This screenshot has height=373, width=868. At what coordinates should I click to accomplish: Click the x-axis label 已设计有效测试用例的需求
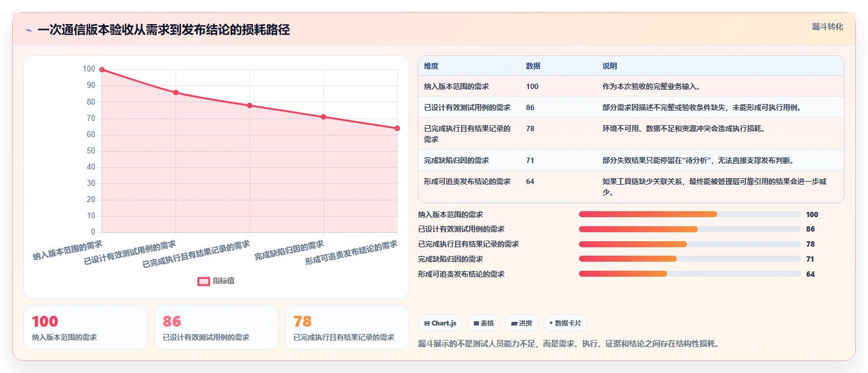click(x=130, y=253)
